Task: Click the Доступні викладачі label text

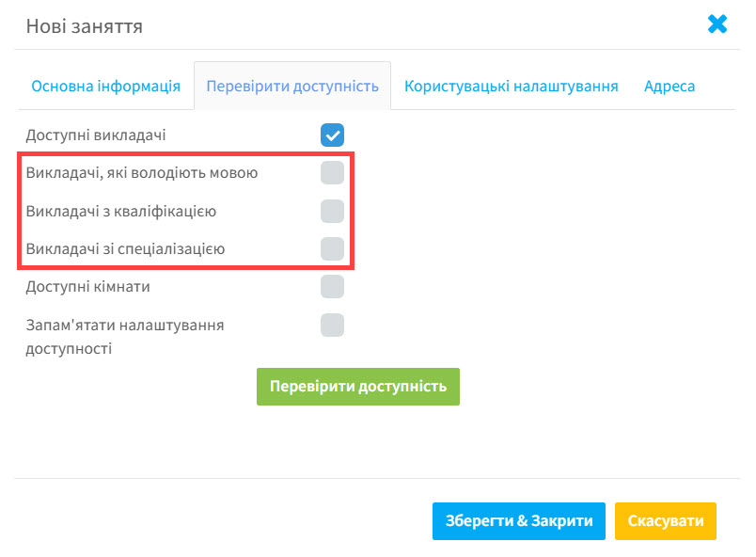Action: [96, 135]
